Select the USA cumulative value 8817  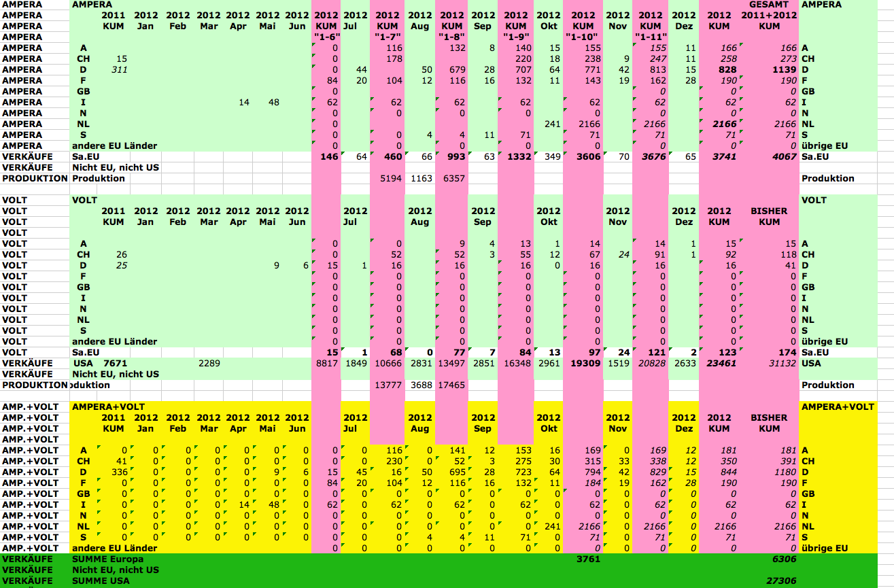tap(326, 363)
